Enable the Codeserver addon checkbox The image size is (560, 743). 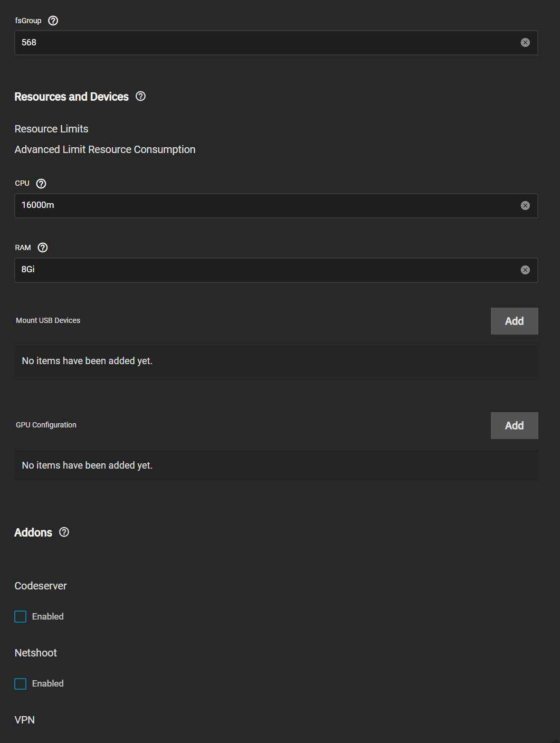coord(20,616)
